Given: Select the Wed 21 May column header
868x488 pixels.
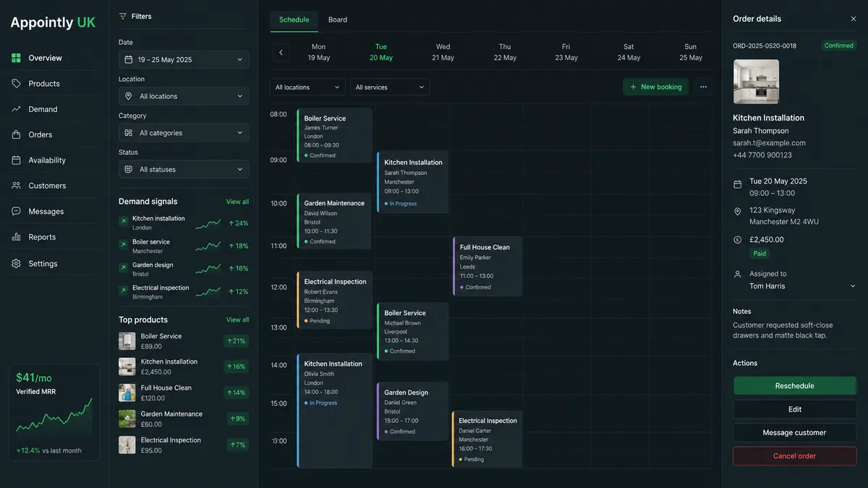Looking at the screenshot, I should [x=443, y=52].
